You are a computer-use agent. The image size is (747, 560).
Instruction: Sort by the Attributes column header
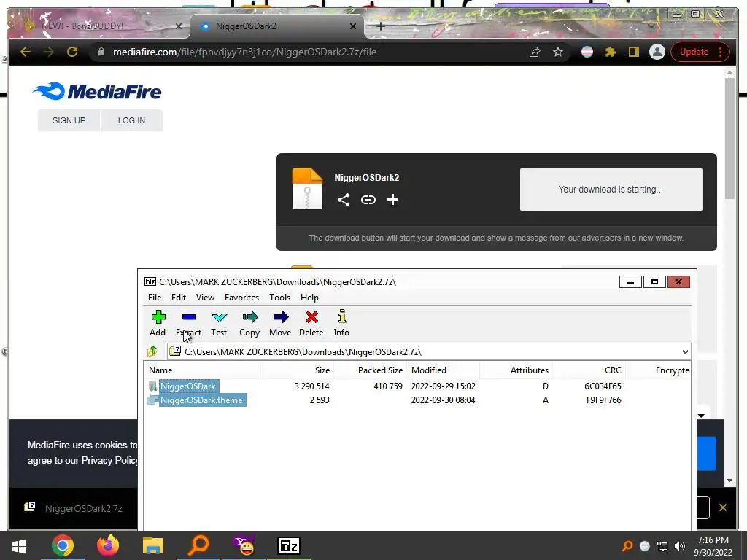coord(516,370)
